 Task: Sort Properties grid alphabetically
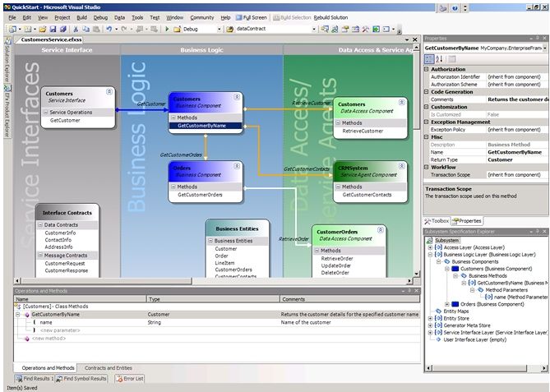(439, 59)
